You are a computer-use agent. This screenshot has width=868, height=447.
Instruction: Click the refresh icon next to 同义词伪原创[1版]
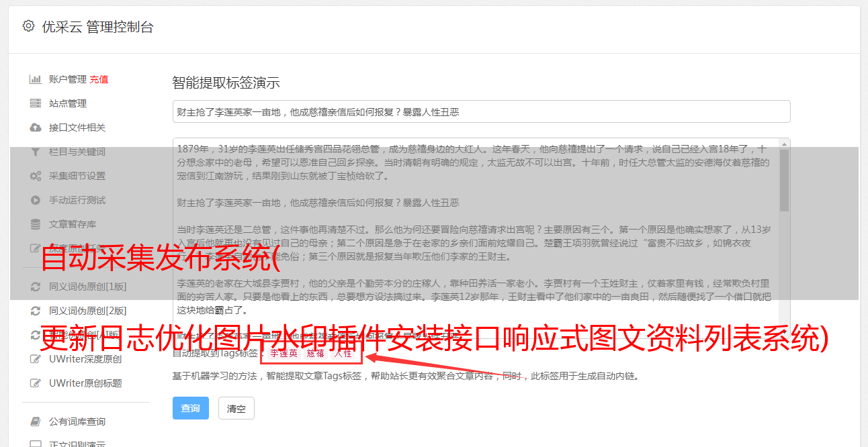pyautogui.click(x=36, y=287)
